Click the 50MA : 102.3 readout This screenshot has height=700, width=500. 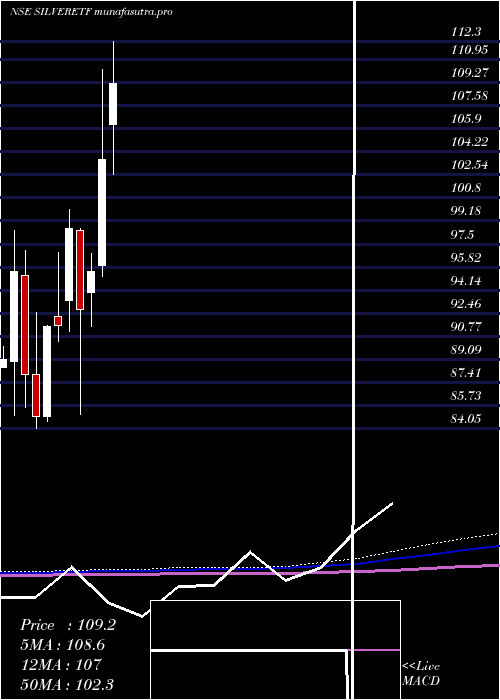(67, 684)
